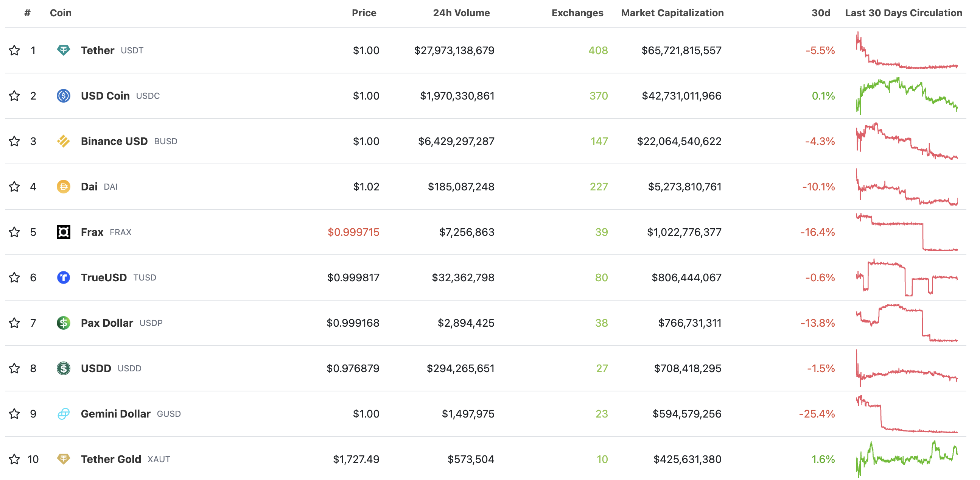Open TrueUSD's circulation sparkline chart

click(907, 277)
